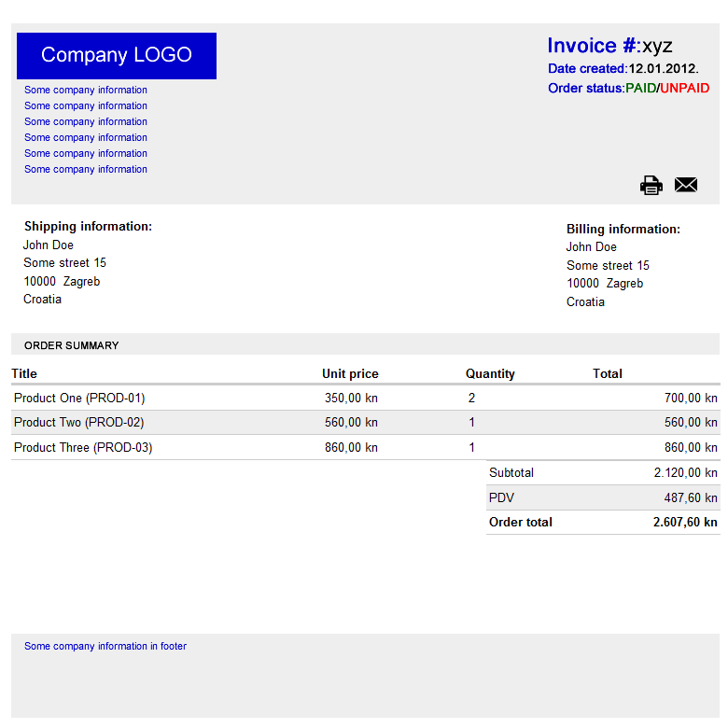Click the footer company information link
The height and width of the screenshot is (728, 728).
click(x=105, y=646)
